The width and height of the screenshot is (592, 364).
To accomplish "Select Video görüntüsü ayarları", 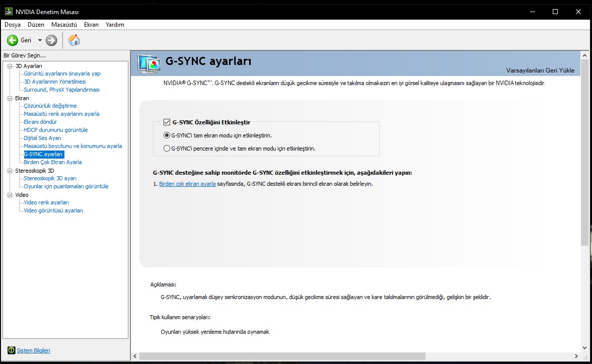I will point(53,210).
